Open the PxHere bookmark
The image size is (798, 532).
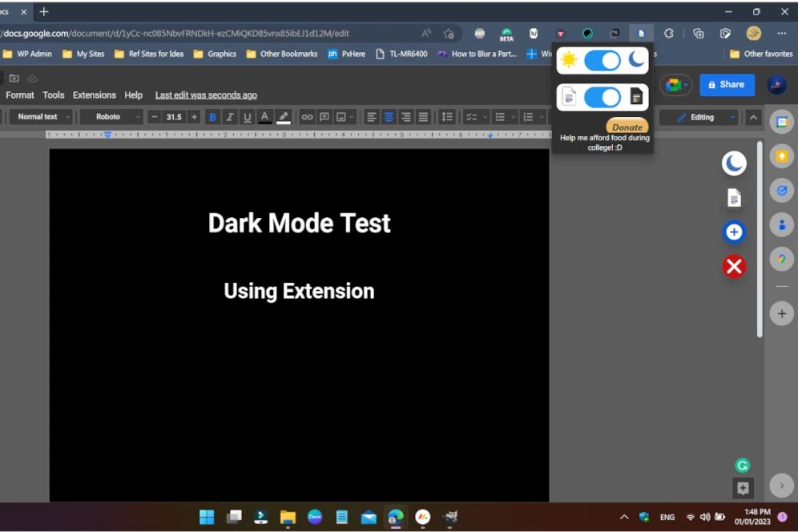347,54
